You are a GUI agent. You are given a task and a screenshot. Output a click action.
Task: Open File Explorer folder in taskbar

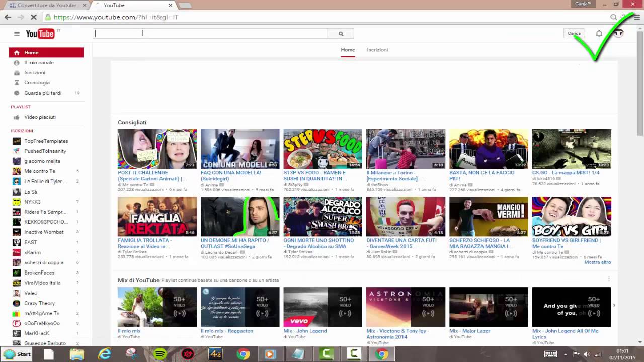76,354
